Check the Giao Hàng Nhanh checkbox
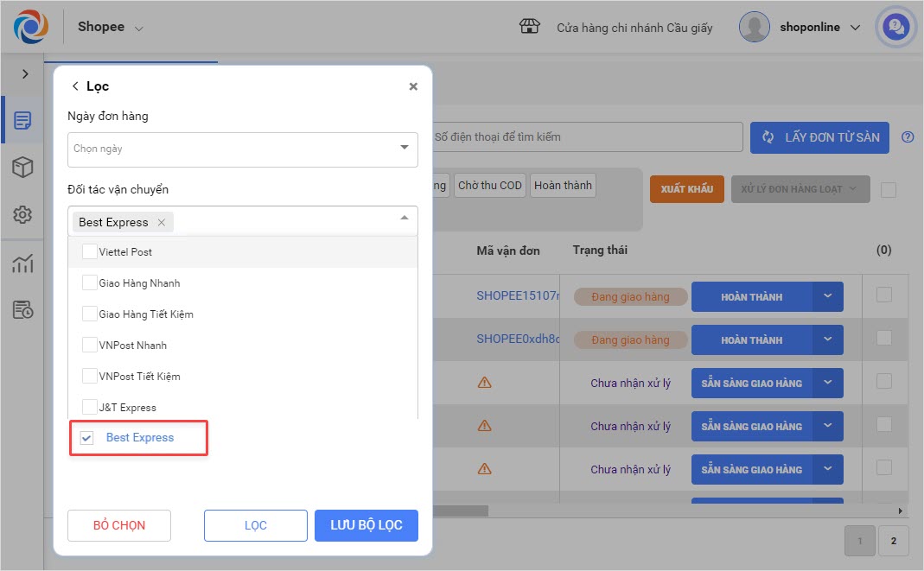This screenshot has width=924, height=571. point(90,283)
